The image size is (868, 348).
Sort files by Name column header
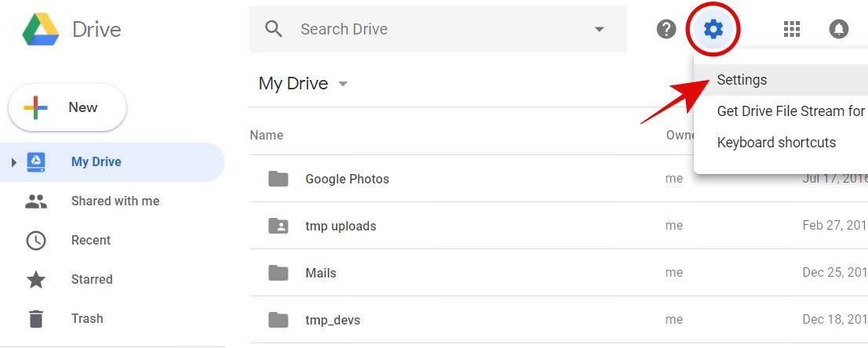click(x=267, y=135)
